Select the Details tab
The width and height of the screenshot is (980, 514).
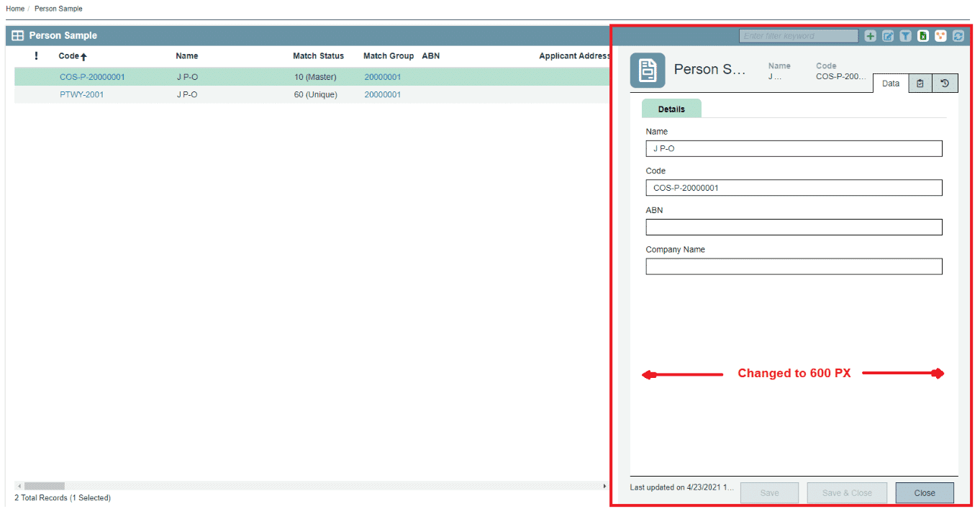coord(671,109)
